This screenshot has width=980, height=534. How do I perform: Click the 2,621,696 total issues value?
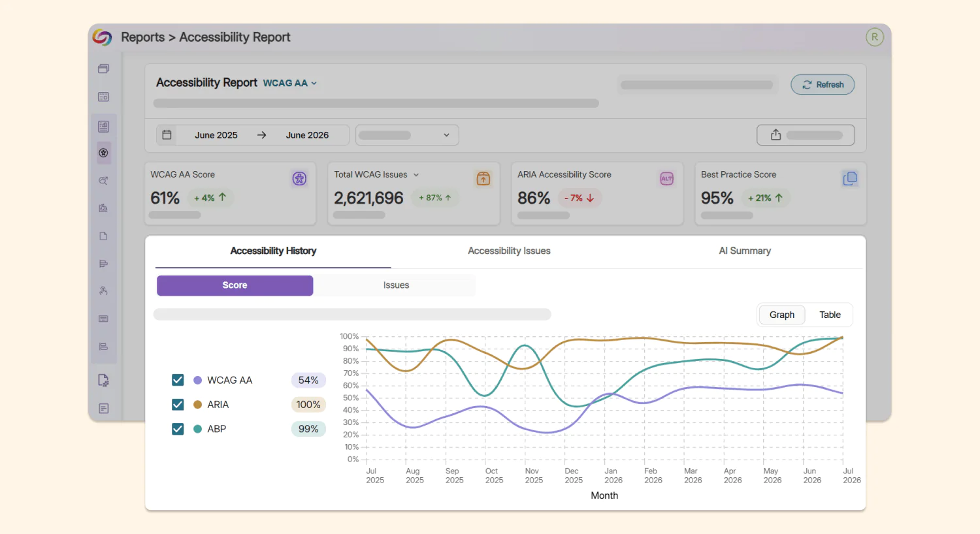[x=368, y=198]
